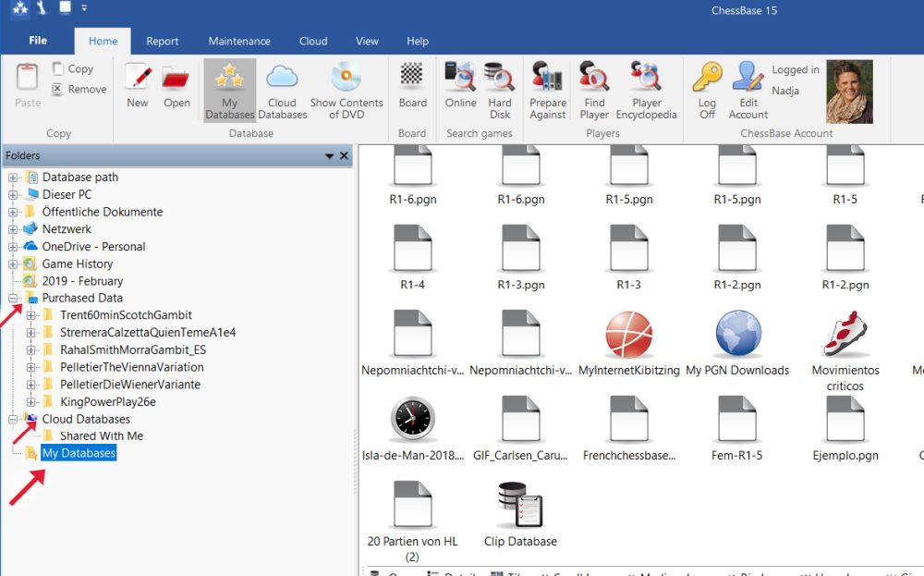This screenshot has height=576, width=924.
Task: Click the Copy command in the ribbon
Action: 73,69
